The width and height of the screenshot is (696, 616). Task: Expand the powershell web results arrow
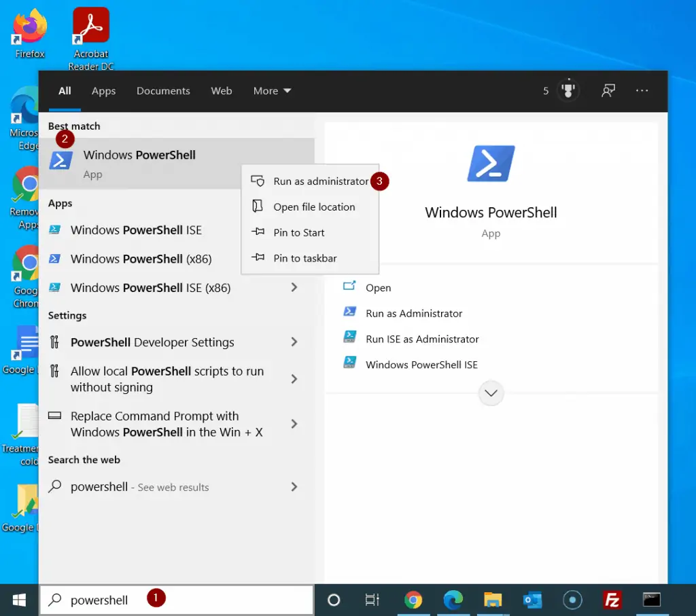click(x=294, y=486)
